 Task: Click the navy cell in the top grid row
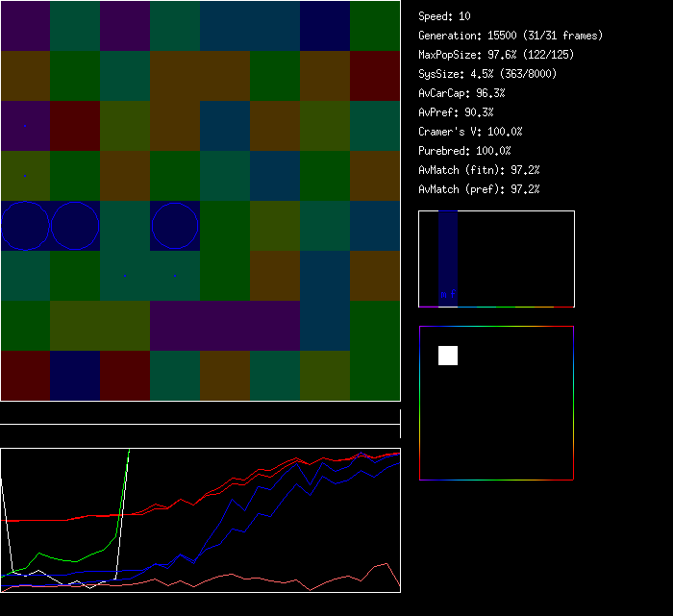point(325,26)
